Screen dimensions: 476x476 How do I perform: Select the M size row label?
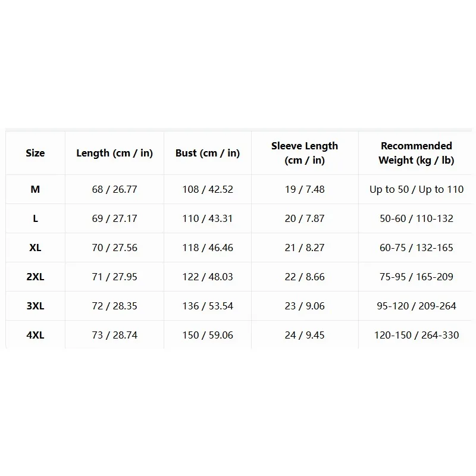pos(35,189)
